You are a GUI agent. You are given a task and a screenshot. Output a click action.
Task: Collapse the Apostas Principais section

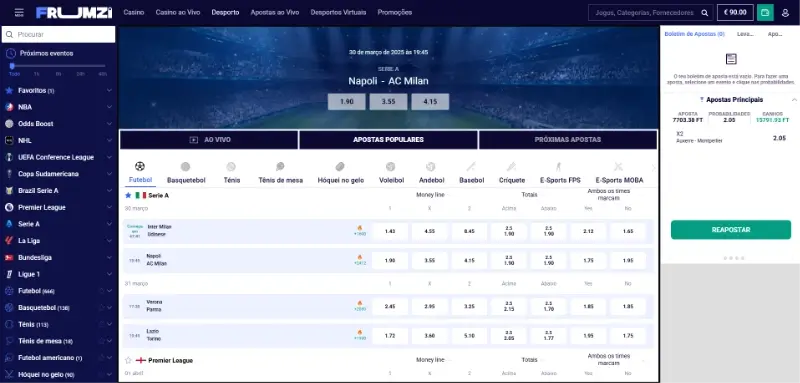(794, 100)
